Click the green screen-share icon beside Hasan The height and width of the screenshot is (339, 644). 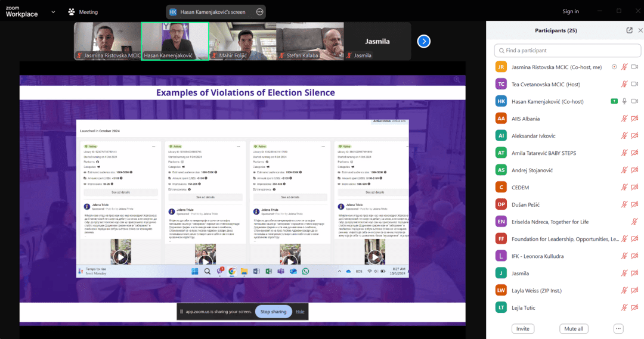pyautogui.click(x=614, y=101)
